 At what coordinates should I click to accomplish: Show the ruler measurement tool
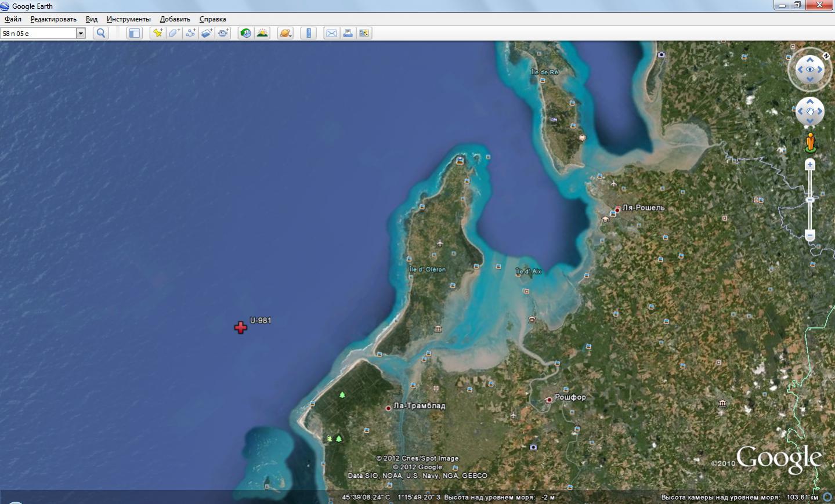pyautogui.click(x=309, y=33)
